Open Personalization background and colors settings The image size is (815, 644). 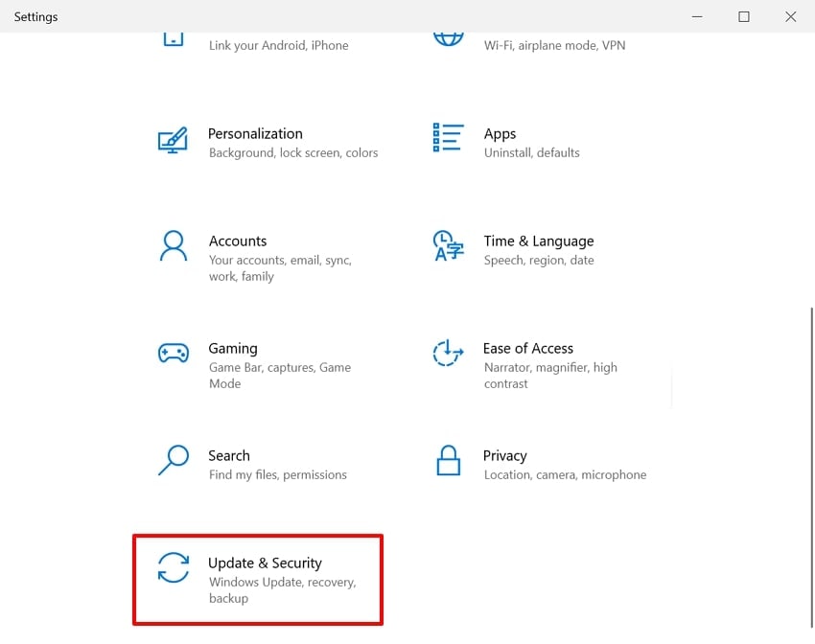268,141
